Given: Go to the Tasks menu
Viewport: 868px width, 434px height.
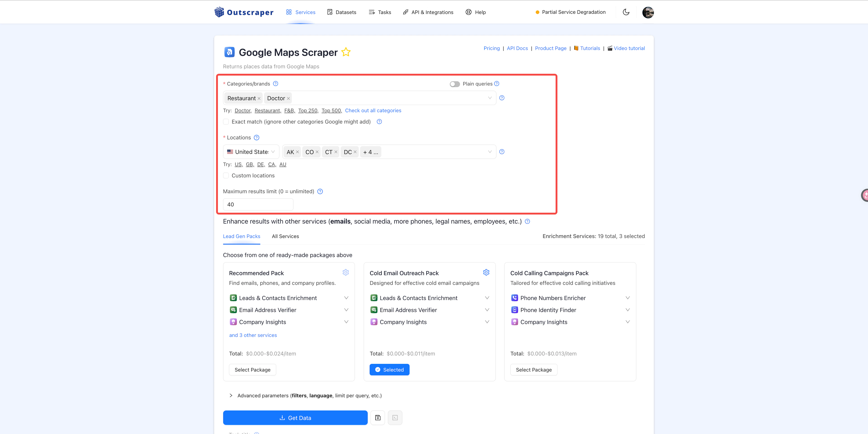Looking at the screenshot, I should [x=380, y=12].
